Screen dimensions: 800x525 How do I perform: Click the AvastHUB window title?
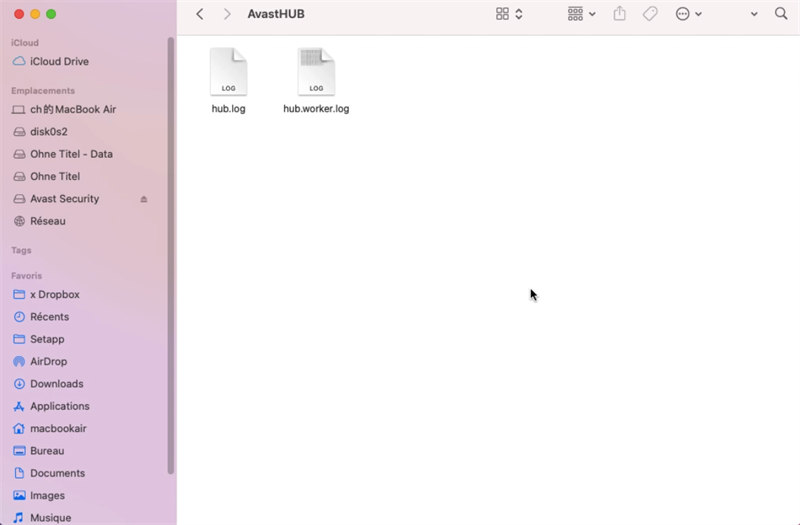(276, 14)
